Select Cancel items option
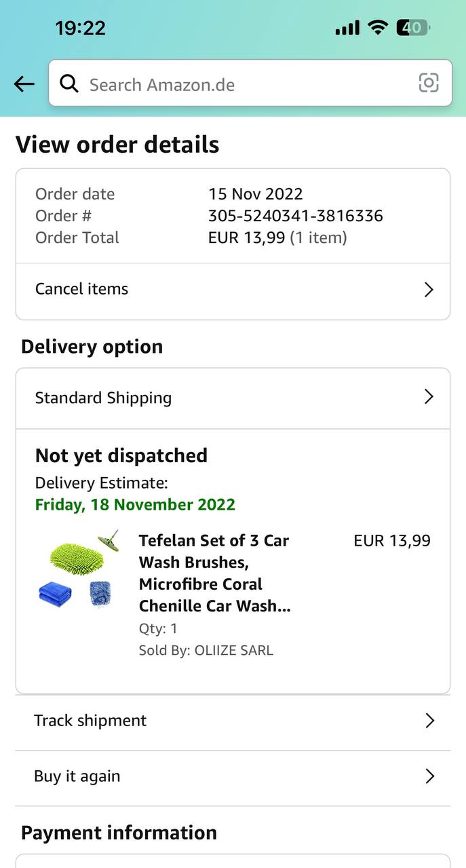 (82, 289)
